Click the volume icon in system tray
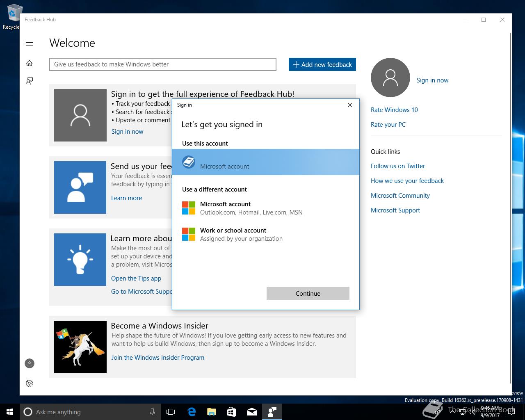Screen dimensions: 525x420 472,412
